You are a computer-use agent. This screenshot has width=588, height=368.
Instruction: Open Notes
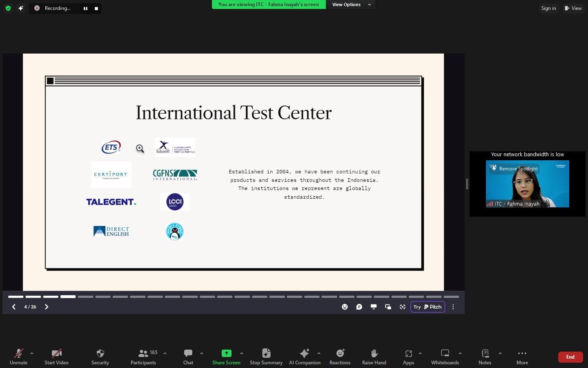(x=485, y=357)
